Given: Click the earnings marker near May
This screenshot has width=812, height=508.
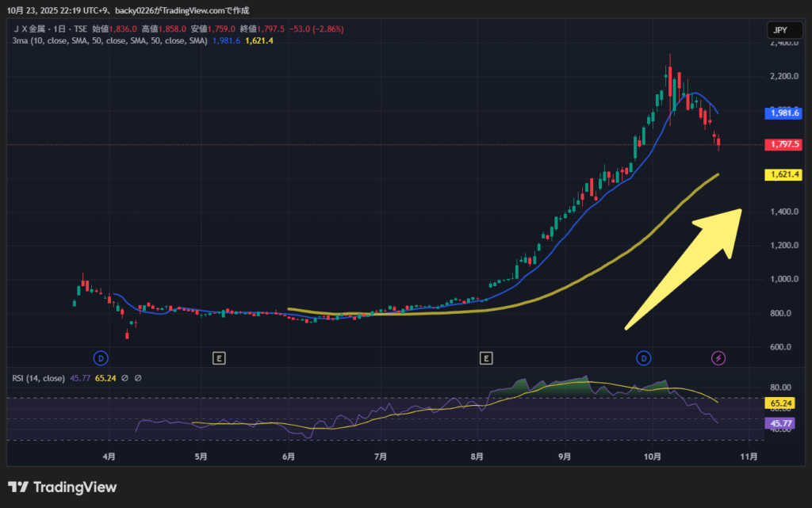Looking at the screenshot, I should [219, 358].
